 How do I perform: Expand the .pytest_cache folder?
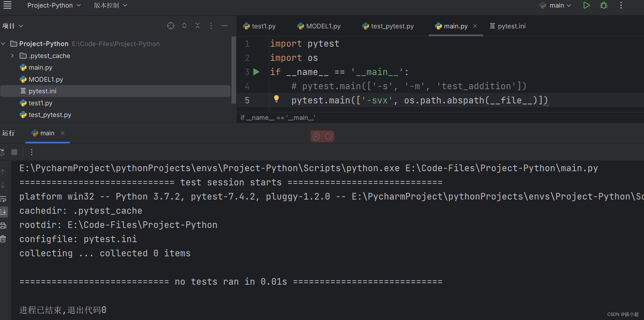pyautogui.click(x=12, y=56)
